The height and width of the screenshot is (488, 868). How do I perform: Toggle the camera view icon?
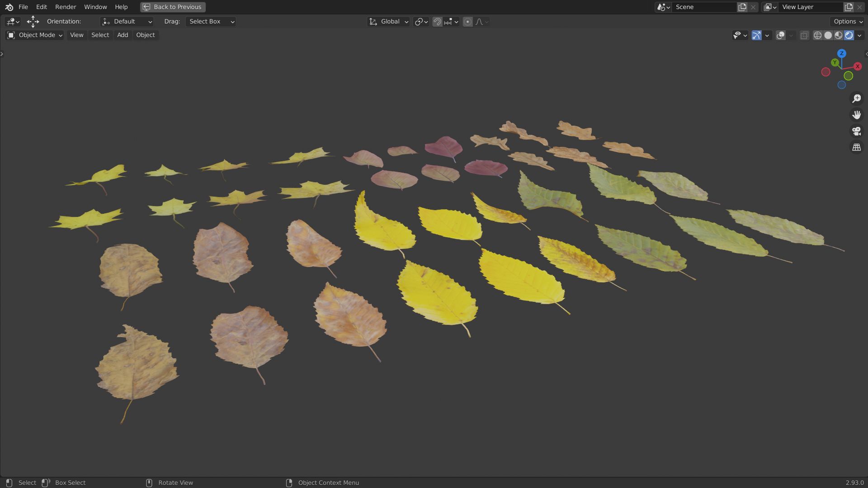[856, 131]
